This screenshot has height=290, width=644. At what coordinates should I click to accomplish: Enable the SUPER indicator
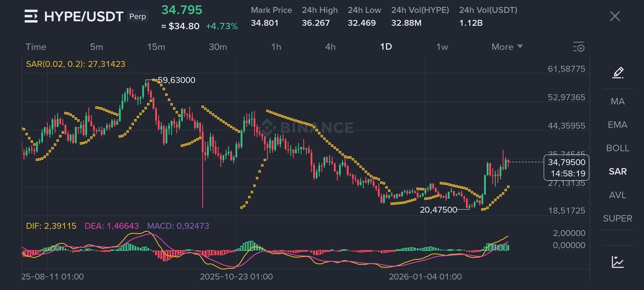(617, 218)
